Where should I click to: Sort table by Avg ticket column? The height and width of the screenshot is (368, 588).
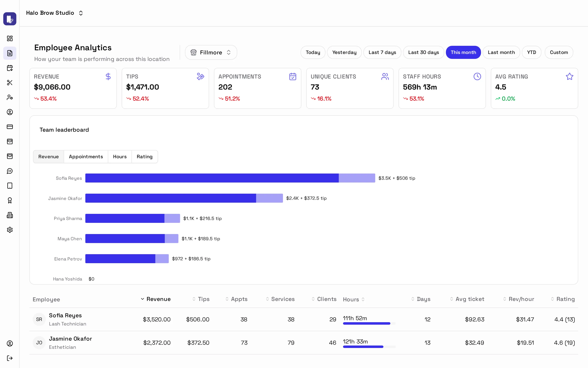(x=467, y=299)
